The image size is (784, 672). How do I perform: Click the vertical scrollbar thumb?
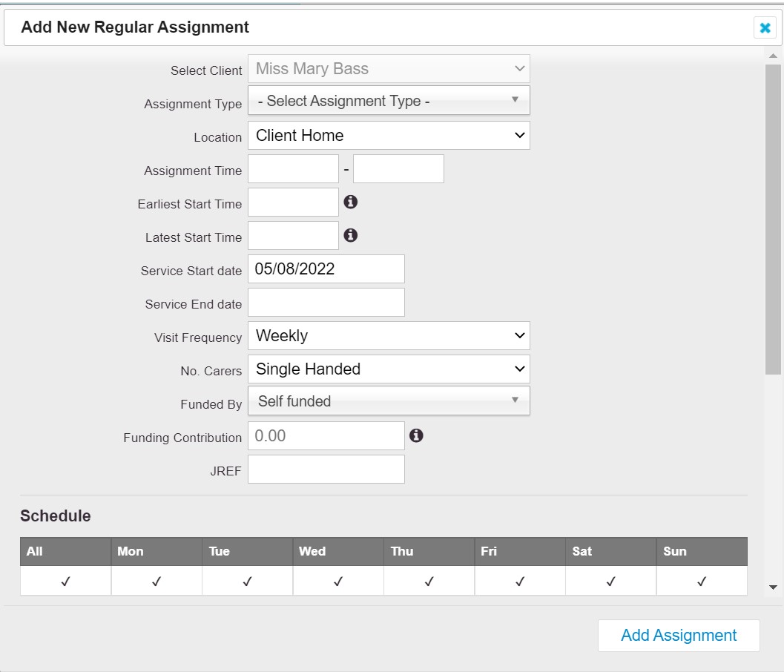(773, 219)
